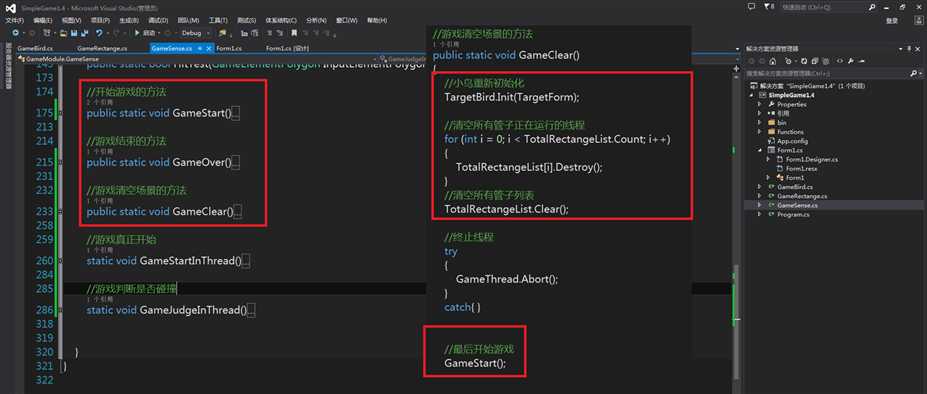Switch to Form1.cs [设计] tab

[x=287, y=48]
